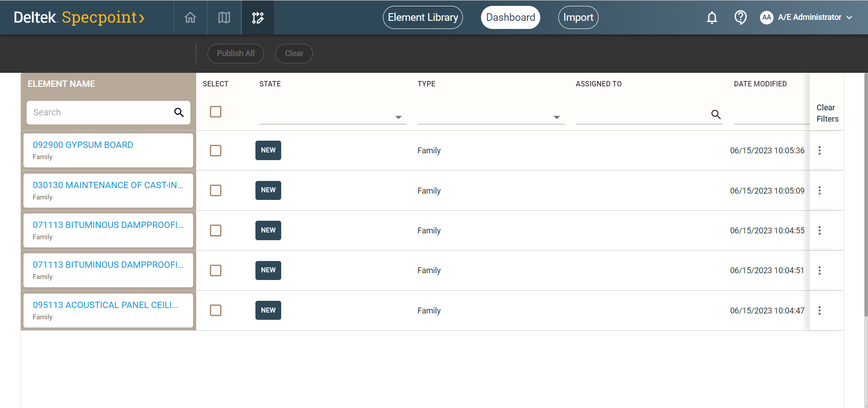Toggle the select-all checkbox in header
The image size is (868, 408).
[x=216, y=112]
